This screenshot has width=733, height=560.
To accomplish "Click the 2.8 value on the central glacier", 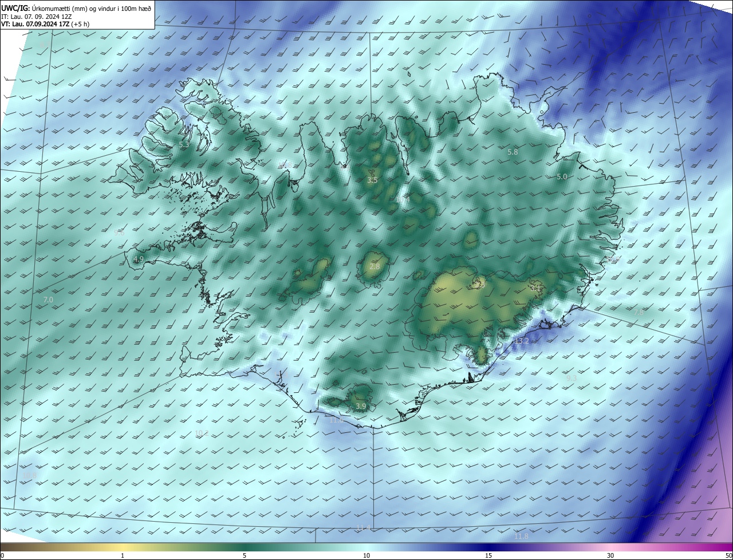I will pos(375,267).
